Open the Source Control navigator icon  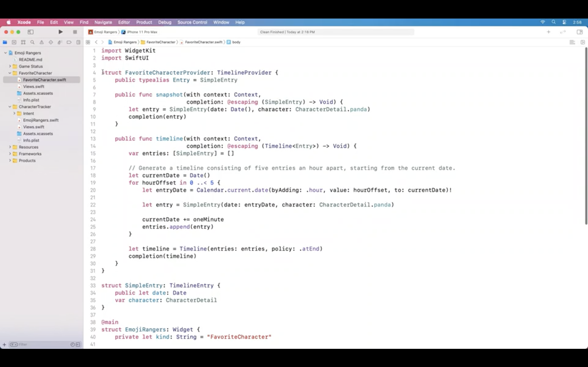[x=14, y=42]
